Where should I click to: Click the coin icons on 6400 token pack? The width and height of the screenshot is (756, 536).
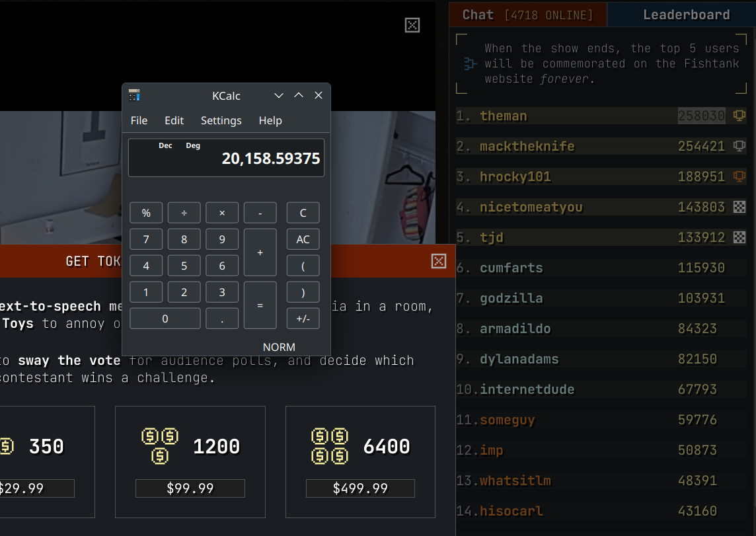click(x=330, y=446)
